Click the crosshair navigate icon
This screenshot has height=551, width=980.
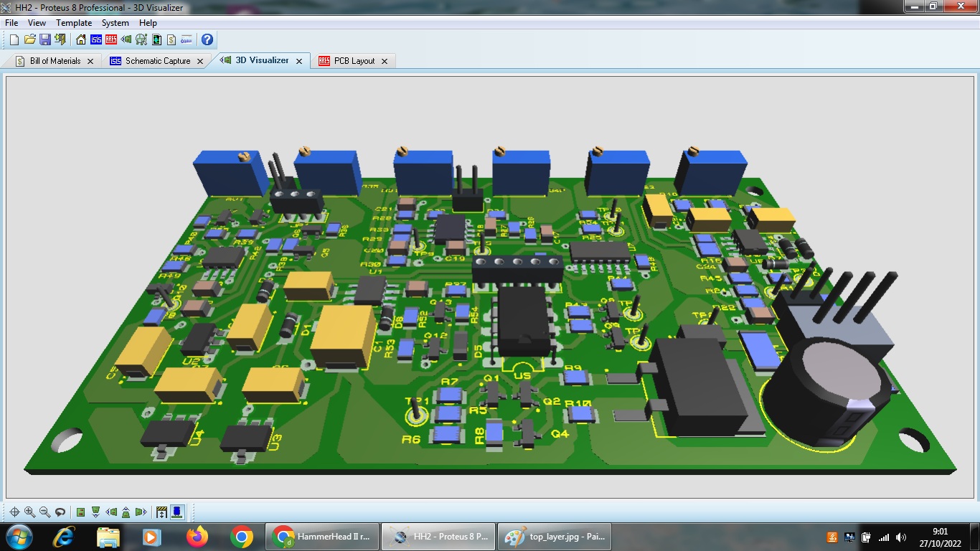14,512
